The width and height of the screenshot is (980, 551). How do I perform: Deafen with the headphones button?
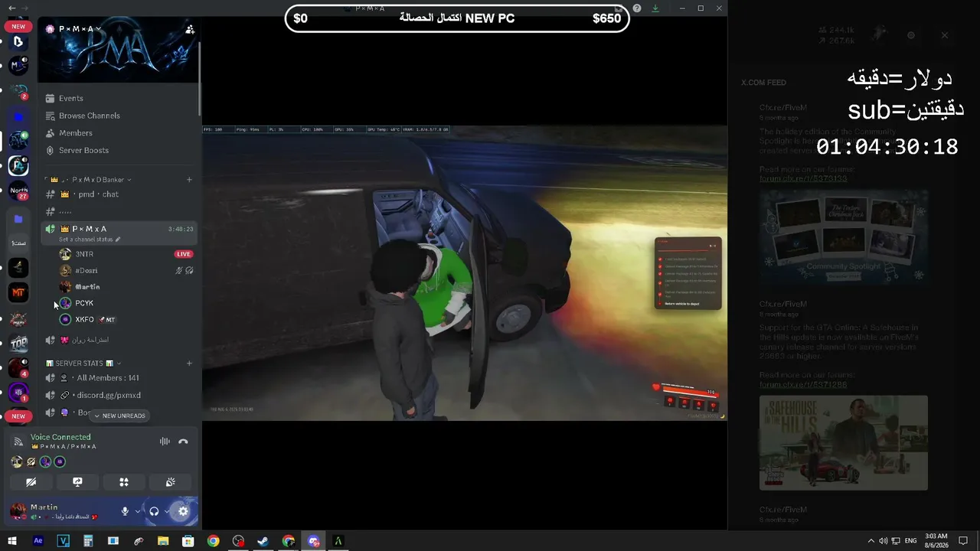tap(154, 511)
